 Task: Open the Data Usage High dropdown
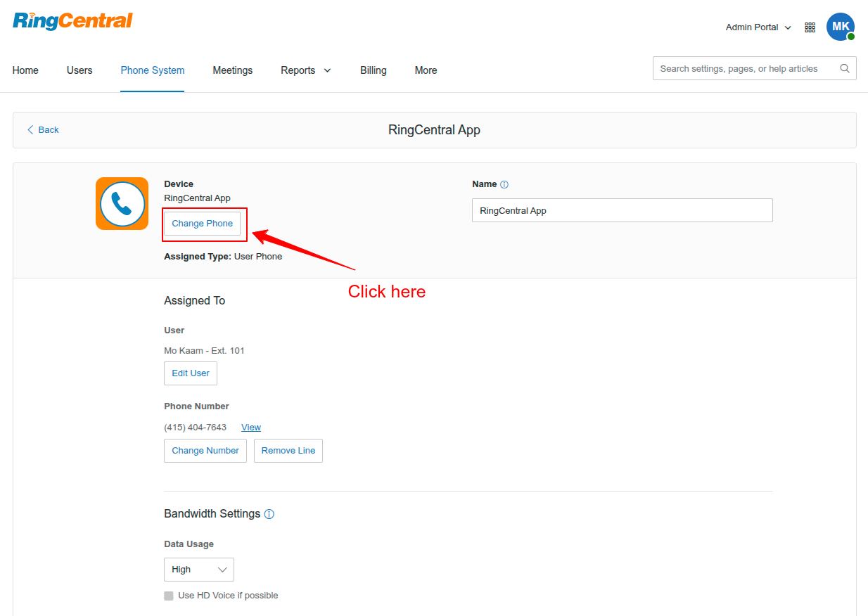tap(199, 570)
